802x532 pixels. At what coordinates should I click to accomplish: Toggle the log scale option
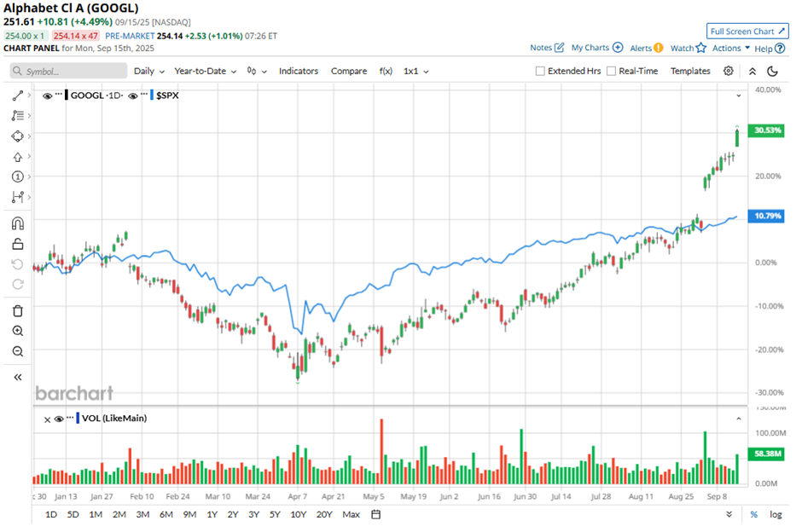(x=776, y=515)
